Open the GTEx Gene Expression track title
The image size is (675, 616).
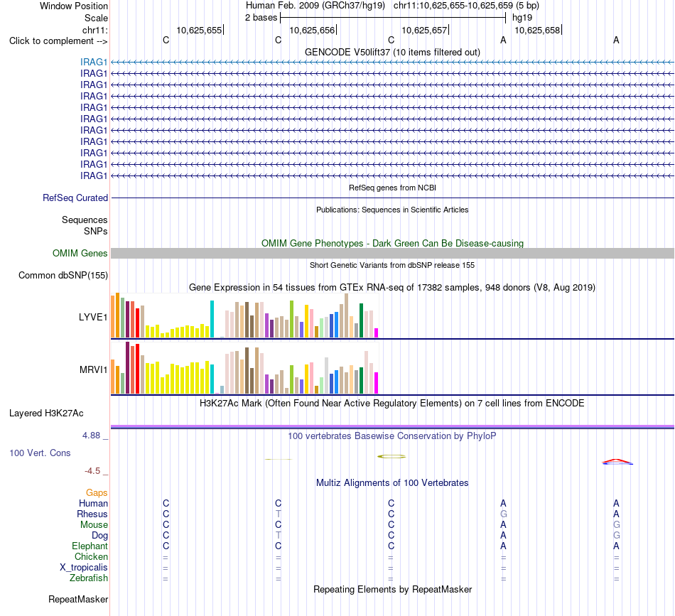(392, 287)
